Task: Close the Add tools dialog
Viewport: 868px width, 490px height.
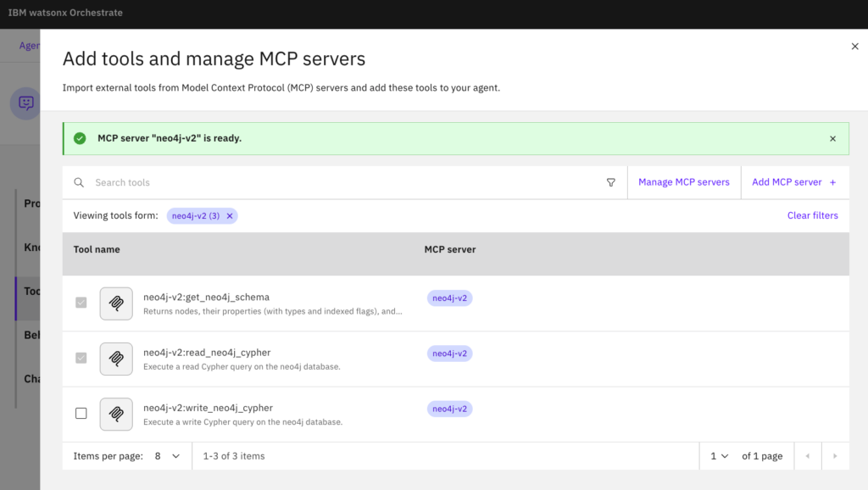Action: coord(854,47)
